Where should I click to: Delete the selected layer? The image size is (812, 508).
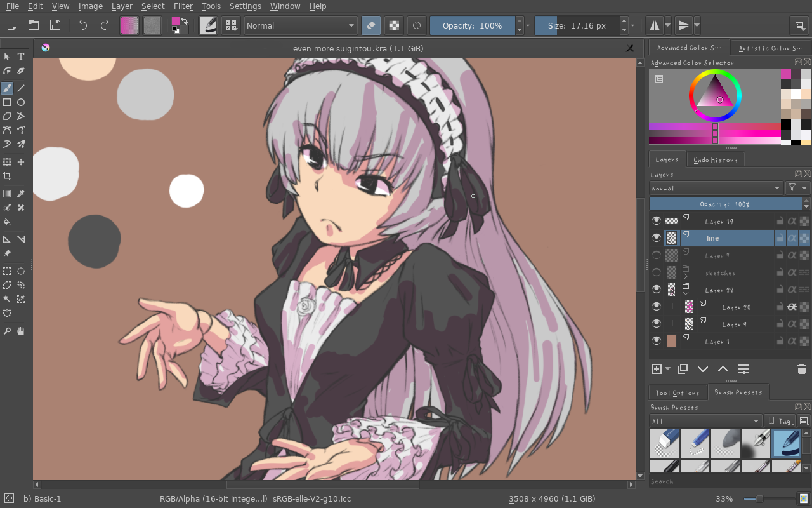pos(801,369)
